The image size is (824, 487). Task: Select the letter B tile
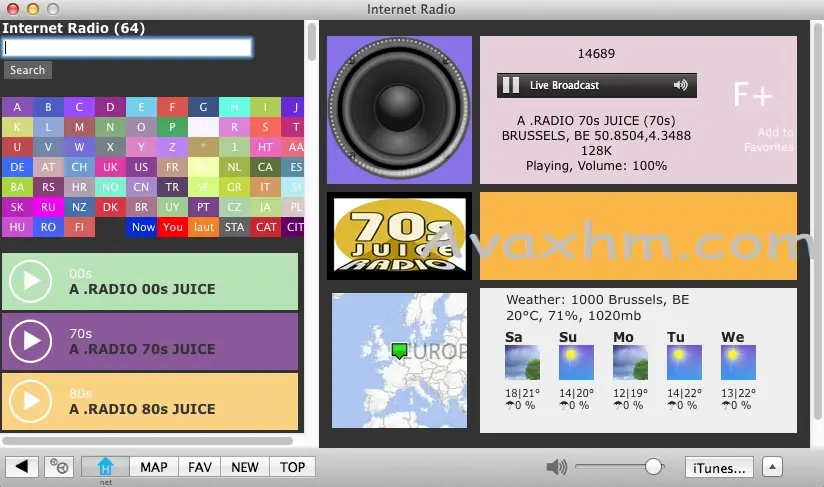point(48,107)
